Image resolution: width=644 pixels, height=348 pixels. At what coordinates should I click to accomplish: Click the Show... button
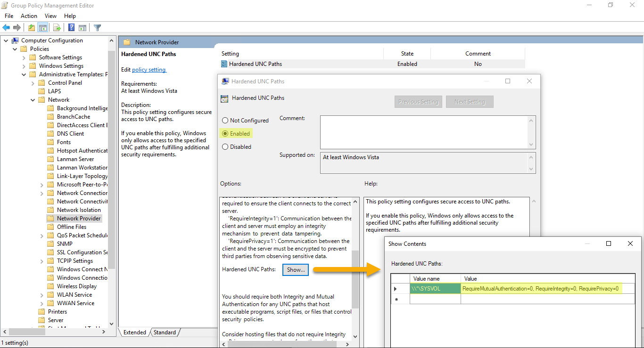(x=296, y=270)
